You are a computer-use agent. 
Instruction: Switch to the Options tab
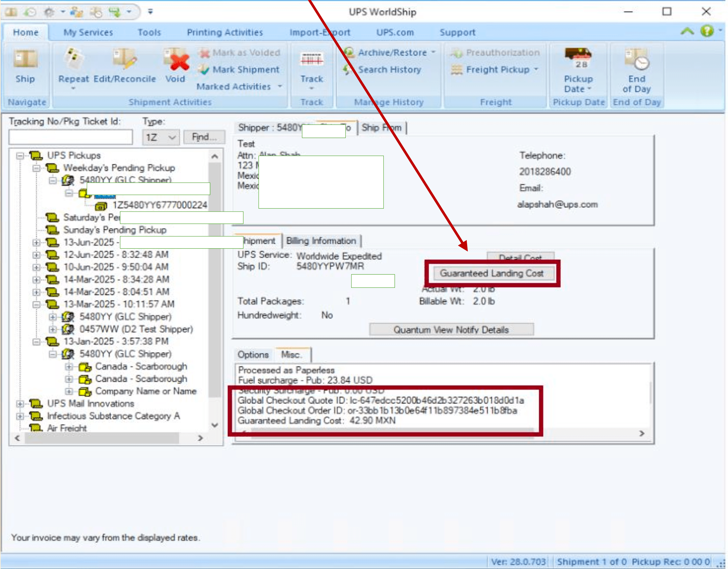point(253,355)
